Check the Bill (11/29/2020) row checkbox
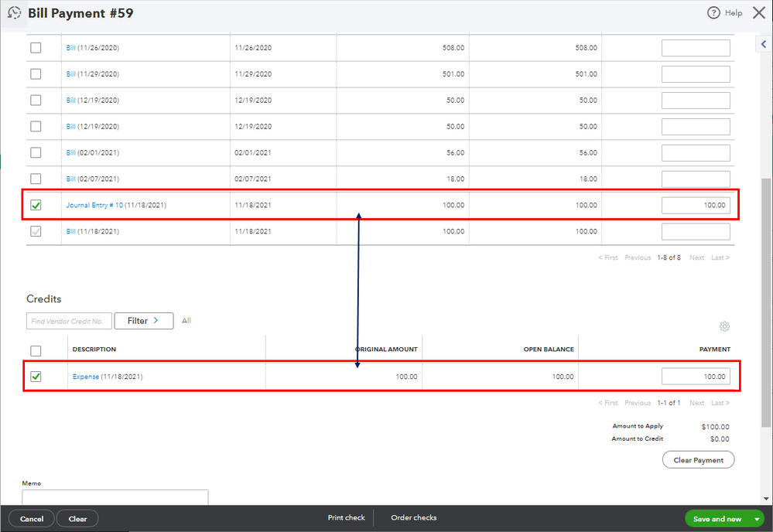This screenshot has width=773, height=532. coord(36,74)
